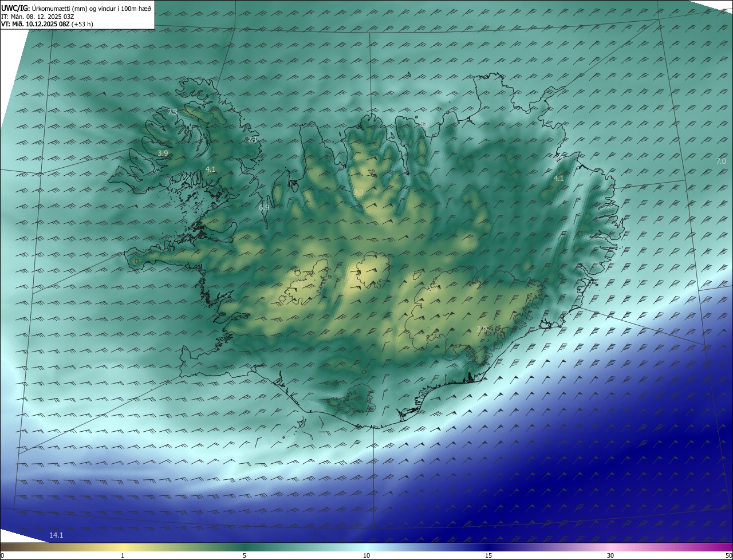The height and width of the screenshot is (560, 733).
Task: Click the 0 tick on the color scale
Action: [x=2, y=555]
